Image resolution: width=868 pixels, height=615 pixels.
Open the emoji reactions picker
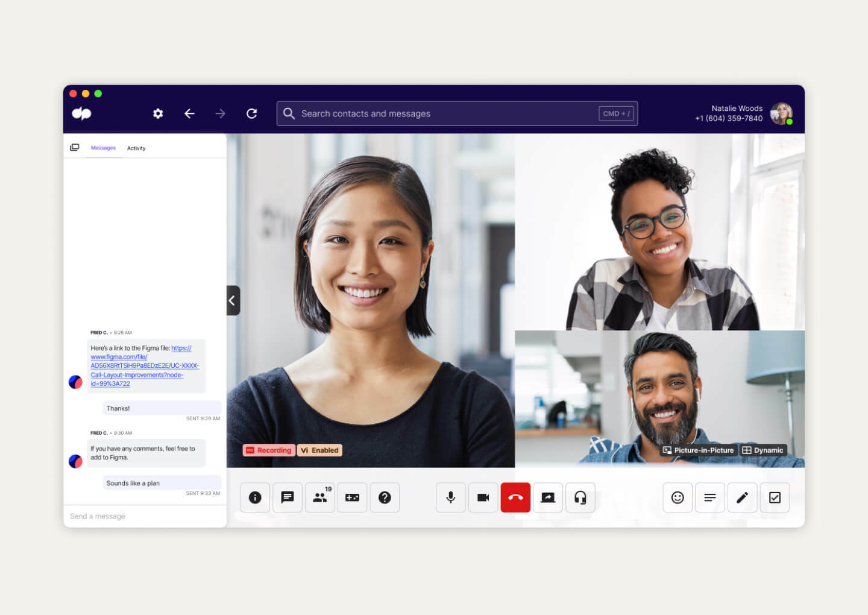point(678,497)
